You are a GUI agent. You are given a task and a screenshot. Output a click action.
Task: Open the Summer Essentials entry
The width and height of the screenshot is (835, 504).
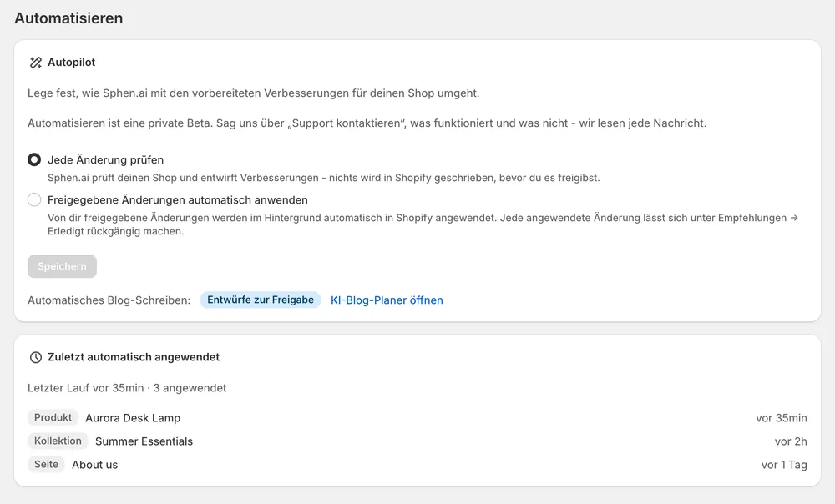click(x=144, y=441)
